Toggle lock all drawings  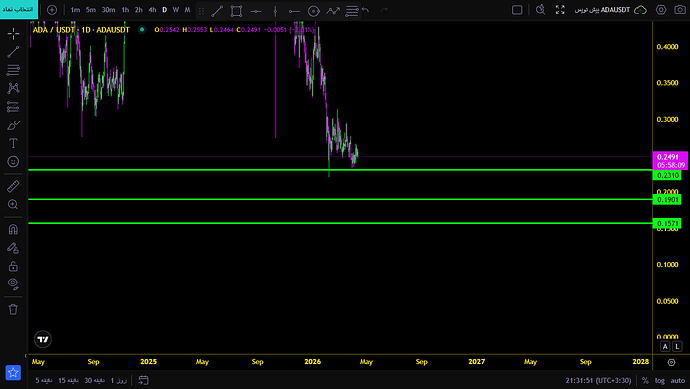(13, 266)
